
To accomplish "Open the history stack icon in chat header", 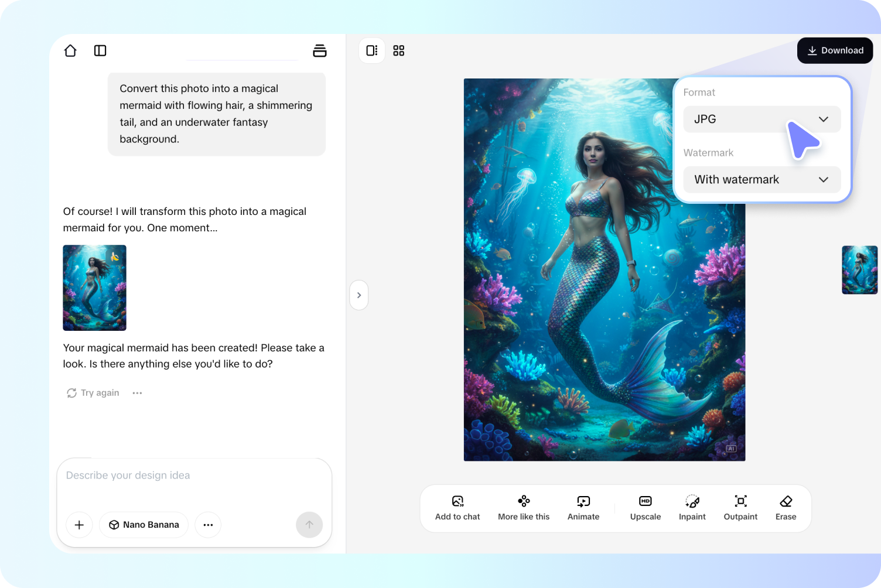I will pyautogui.click(x=320, y=50).
